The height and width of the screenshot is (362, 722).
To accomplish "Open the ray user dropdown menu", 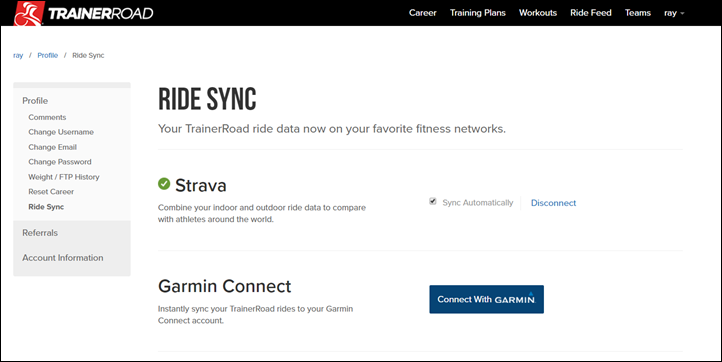I will 674,13.
